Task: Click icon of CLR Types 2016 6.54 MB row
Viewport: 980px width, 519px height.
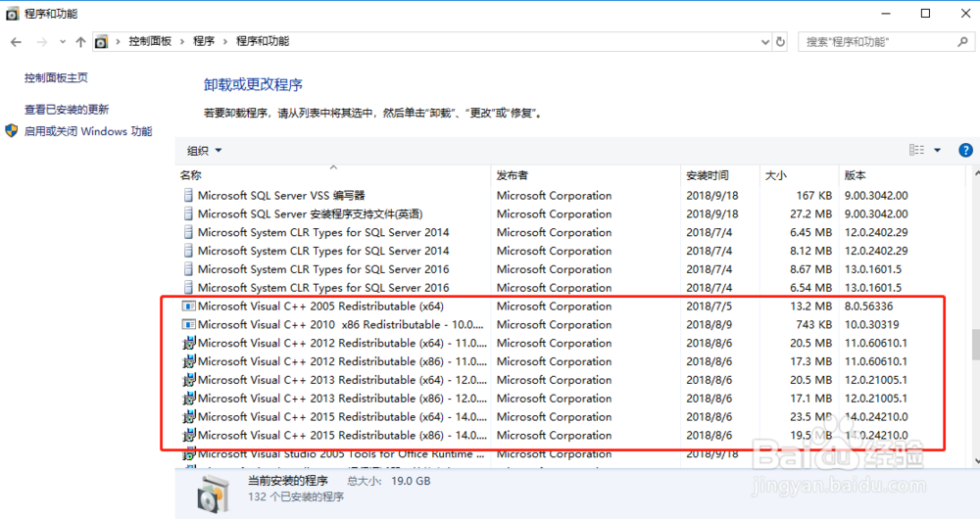Action: [188, 288]
